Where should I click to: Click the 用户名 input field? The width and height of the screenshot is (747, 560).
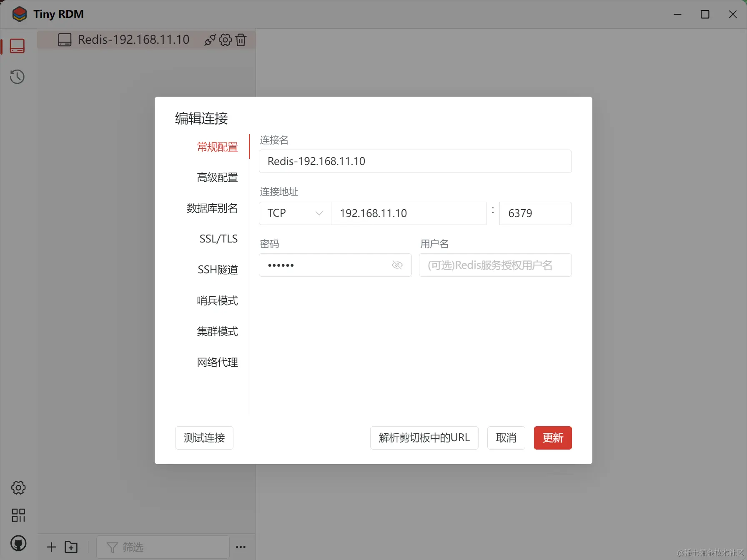click(x=495, y=265)
